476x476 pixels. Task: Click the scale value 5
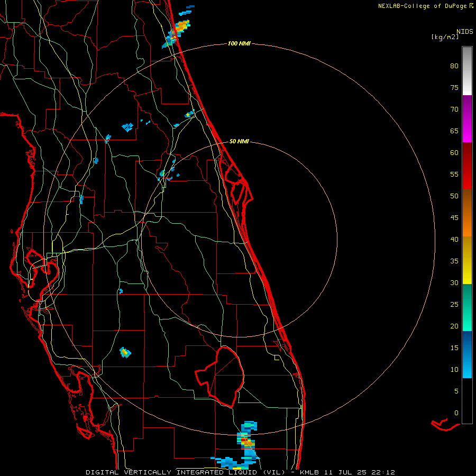pos(456,391)
